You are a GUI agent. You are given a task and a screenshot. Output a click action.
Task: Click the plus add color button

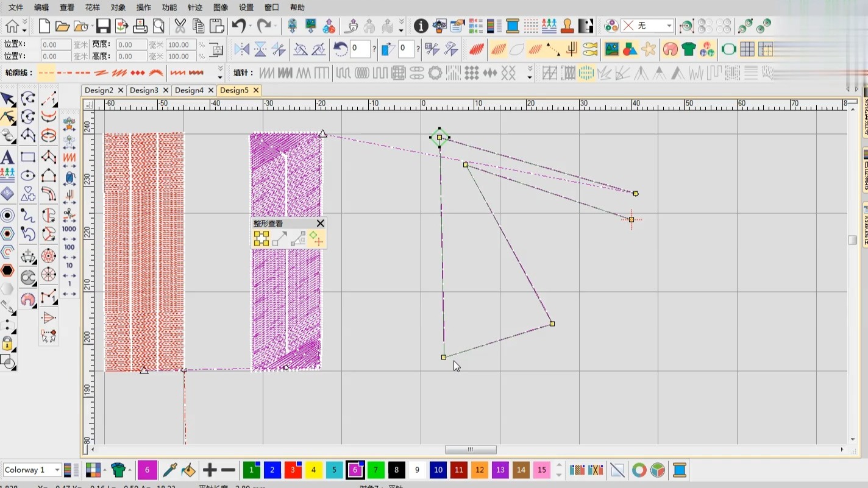210,470
